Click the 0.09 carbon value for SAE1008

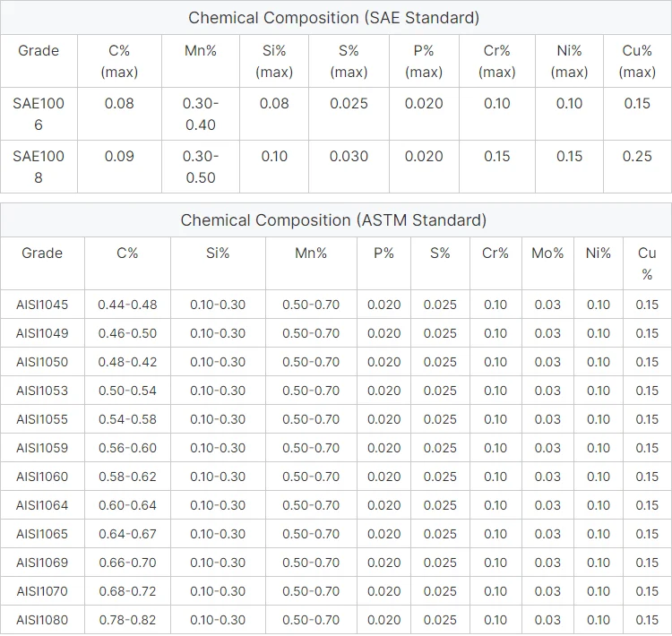119,156
